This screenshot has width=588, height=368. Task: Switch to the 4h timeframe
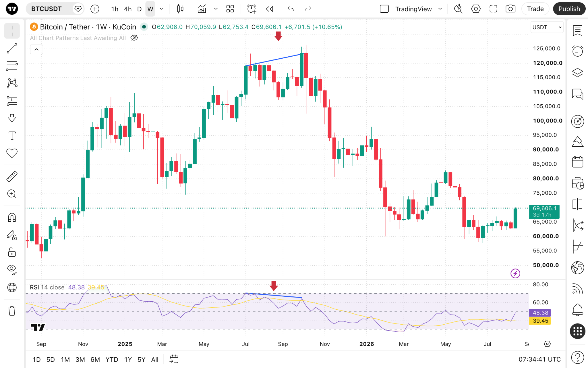[x=128, y=9]
